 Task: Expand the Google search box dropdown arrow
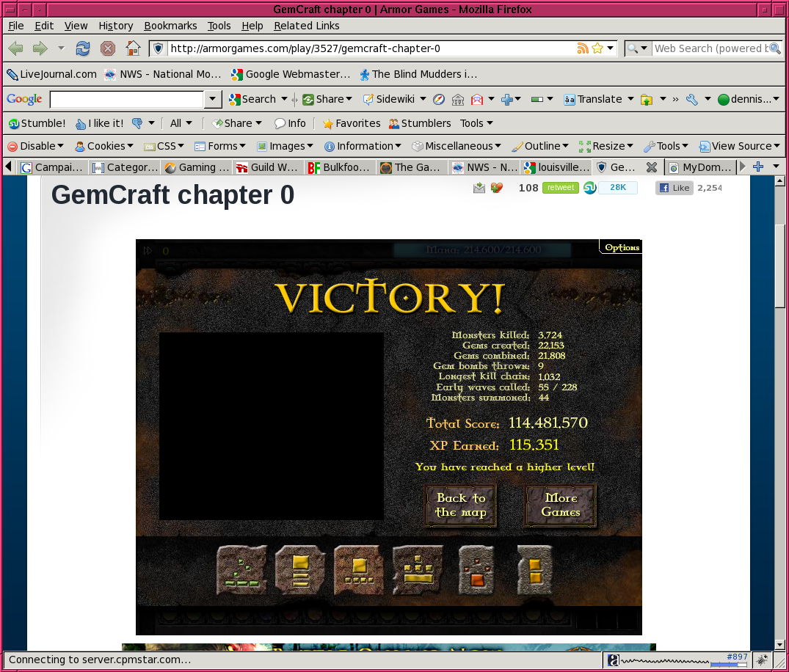point(213,99)
